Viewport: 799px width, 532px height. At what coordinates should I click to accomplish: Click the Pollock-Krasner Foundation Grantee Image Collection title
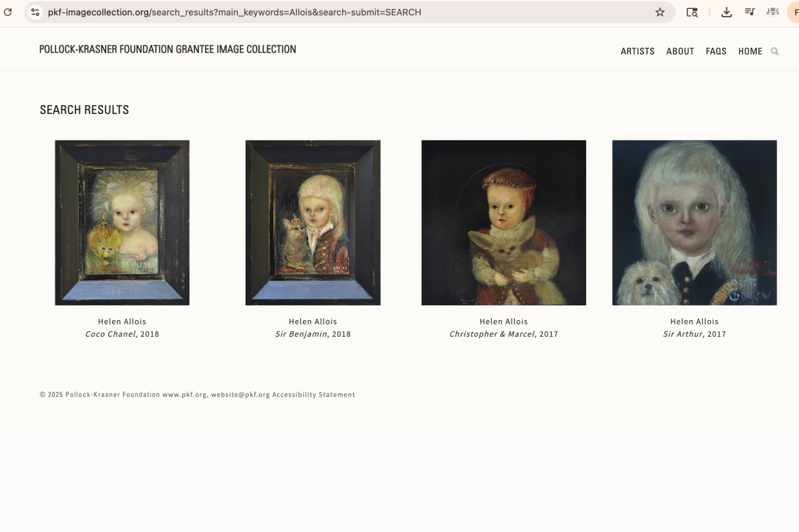coord(168,50)
